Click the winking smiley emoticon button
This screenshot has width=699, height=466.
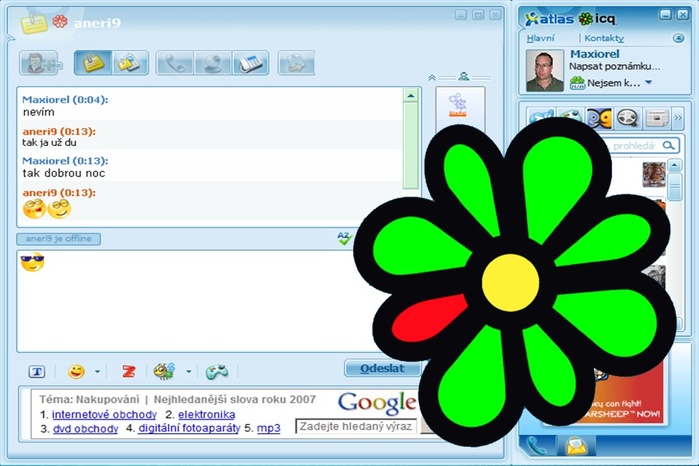tap(76, 371)
